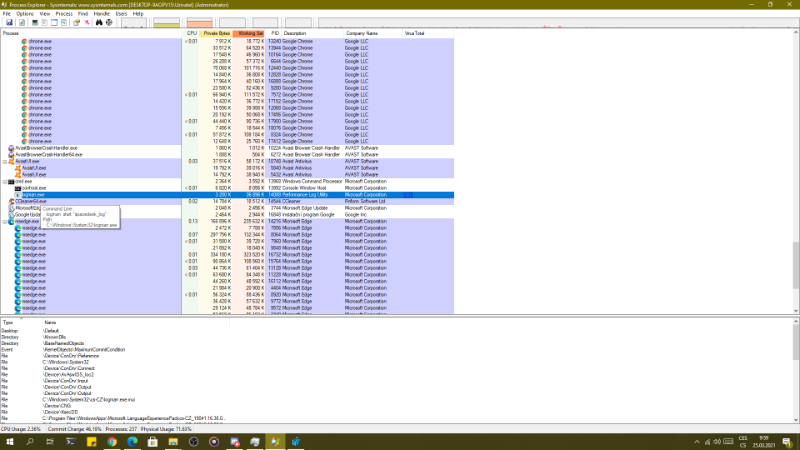Sort by the Description column header

pyautogui.click(x=313, y=33)
